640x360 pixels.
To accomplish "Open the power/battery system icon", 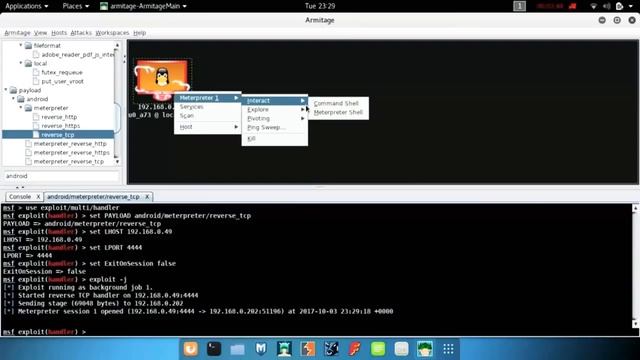I will coord(620,6).
